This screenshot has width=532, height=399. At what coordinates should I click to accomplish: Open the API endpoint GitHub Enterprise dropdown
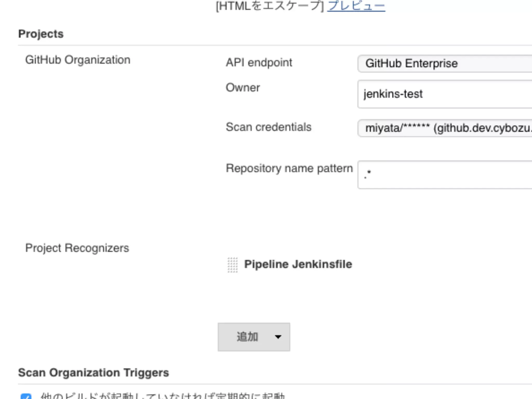pyautogui.click(x=445, y=63)
